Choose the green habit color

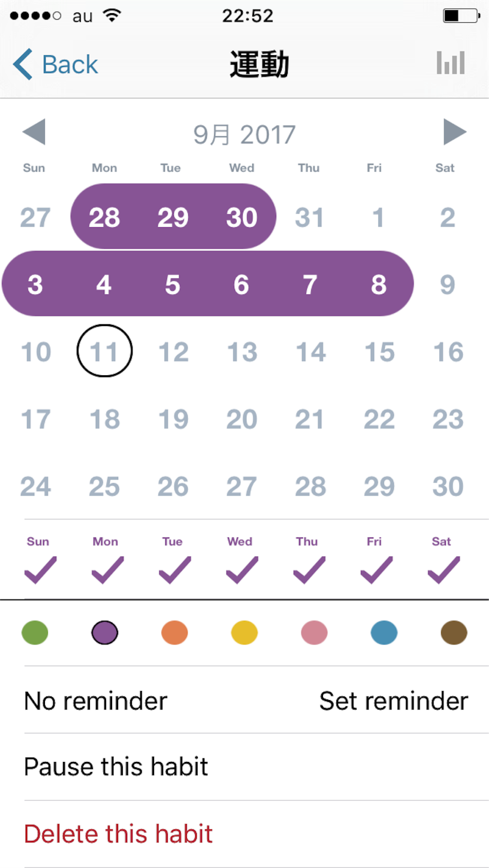click(35, 632)
